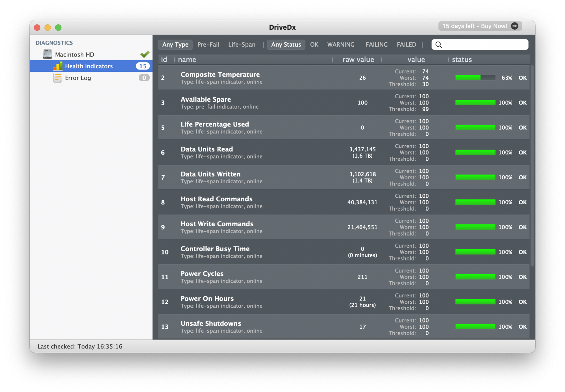Select the FAILED status filter tab
This screenshot has width=565, height=392.
point(406,45)
